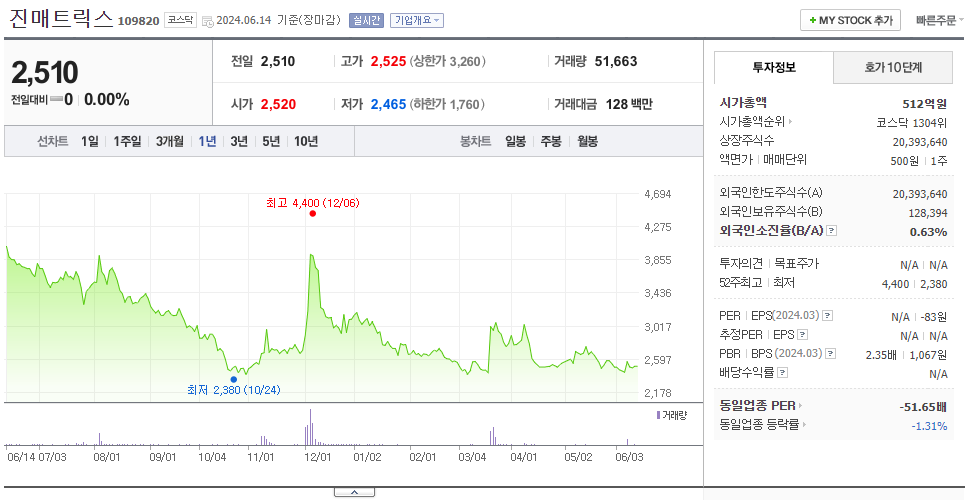Select the 1년 line chart period
968x500 pixels.
(x=207, y=141)
